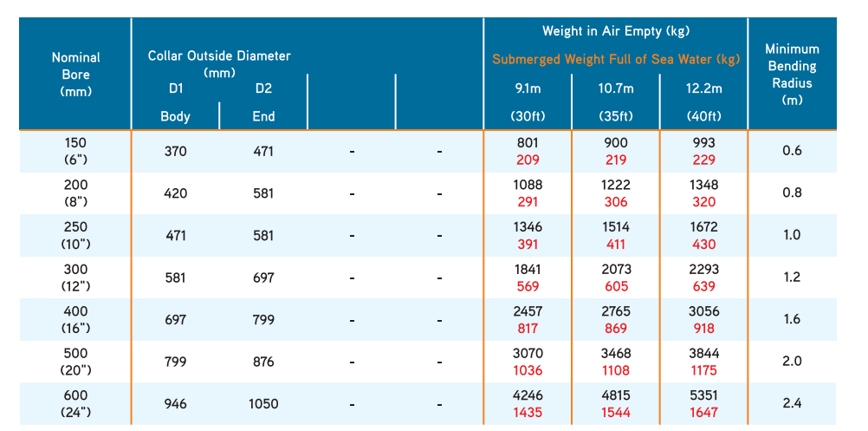868x431 pixels.
Task: Click the 300 (12") nominal bore row label
Action: coord(76,278)
